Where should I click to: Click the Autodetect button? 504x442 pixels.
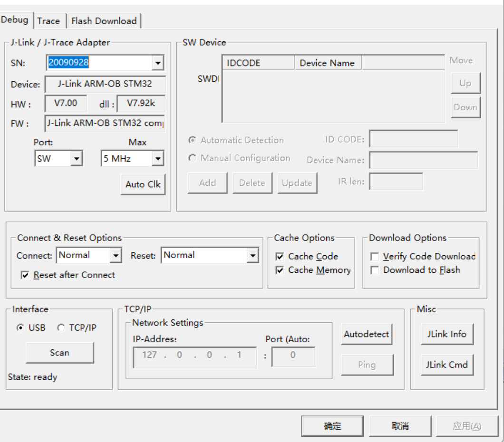(367, 335)
